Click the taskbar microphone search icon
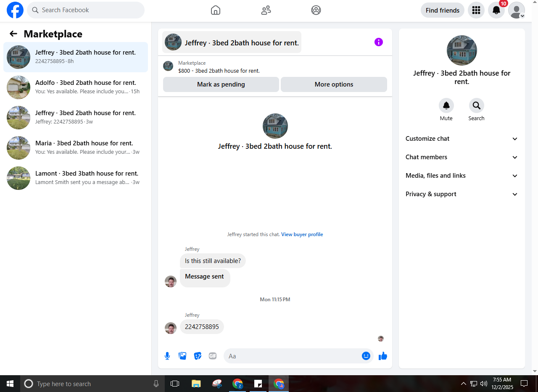Image resolution: width=538 pixels, height=392 pixels. (156, 384)
